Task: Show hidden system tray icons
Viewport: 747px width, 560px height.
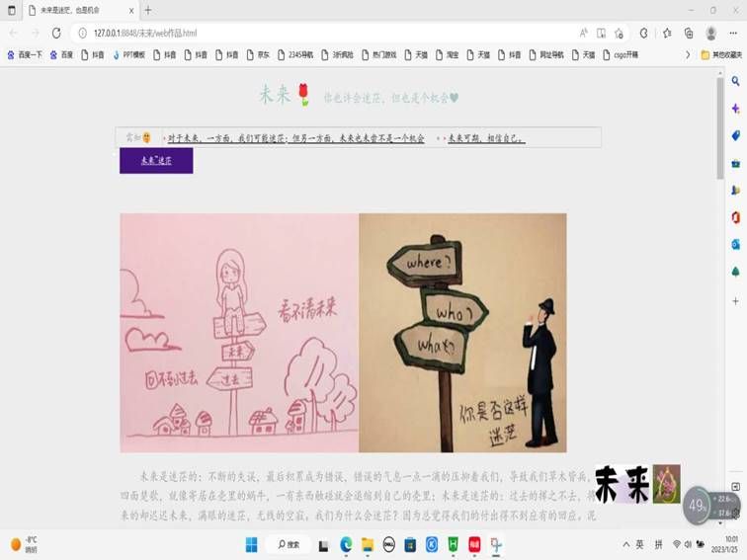Action: (x=625, y=544)
